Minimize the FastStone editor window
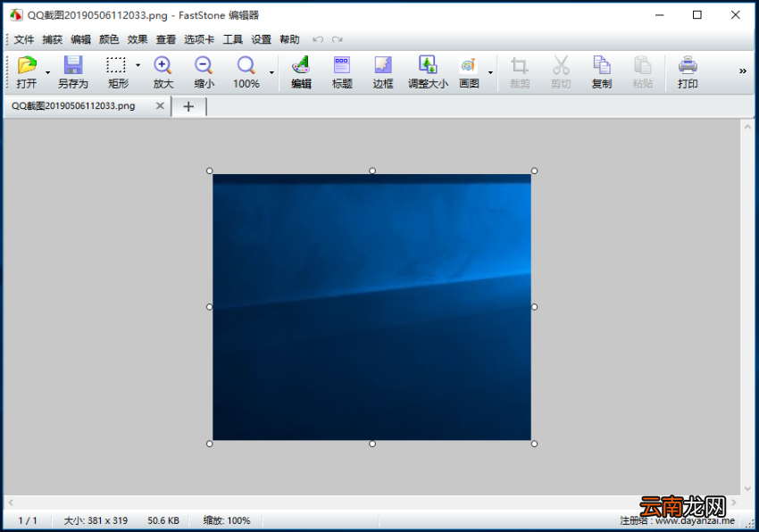 [x=659, y=15]
